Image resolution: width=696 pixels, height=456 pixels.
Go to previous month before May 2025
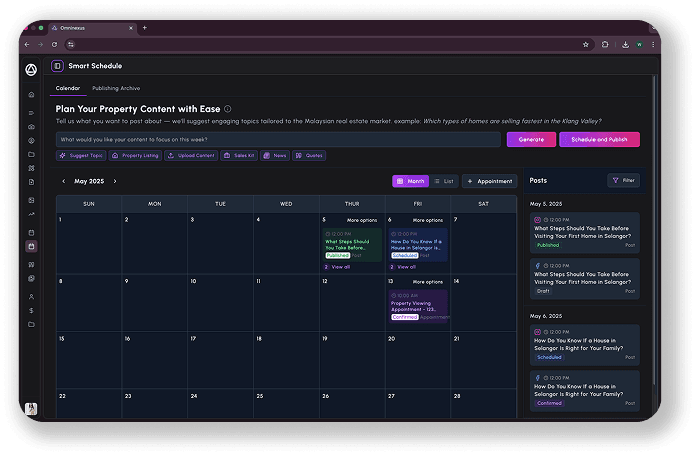[x=64, y=181]
